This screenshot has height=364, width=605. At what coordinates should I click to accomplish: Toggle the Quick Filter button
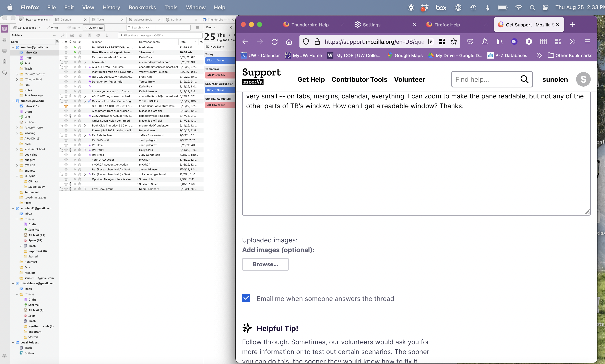pos(94,28)
